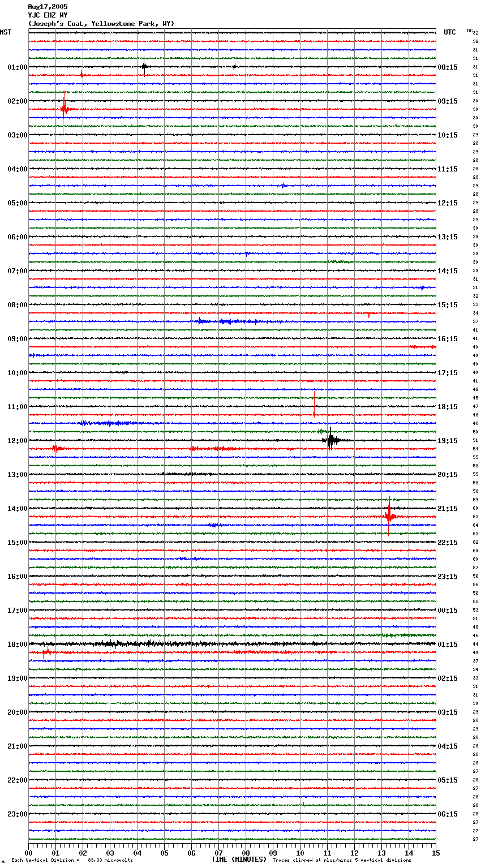Select the 20:00 MST time label
The height and width of the screenshot is (868, 481).
(18, 712)
